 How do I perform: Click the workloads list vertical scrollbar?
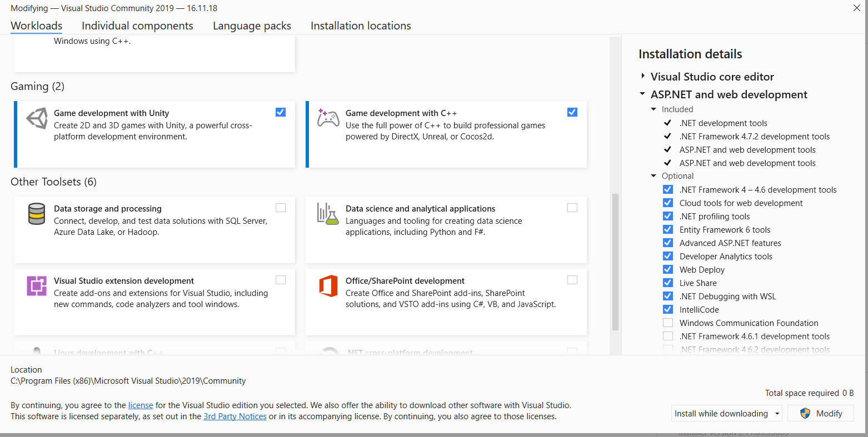[615, 261]
